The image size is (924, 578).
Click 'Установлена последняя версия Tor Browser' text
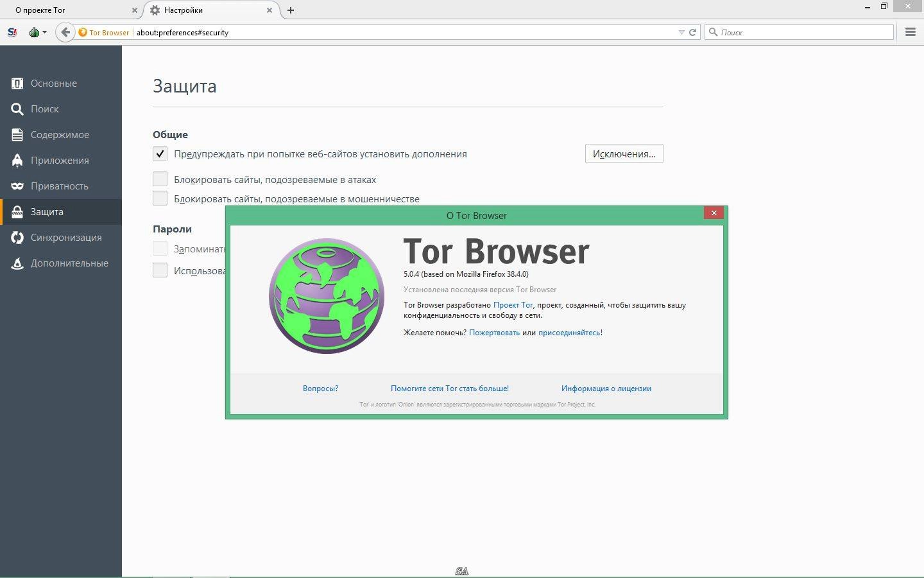(x=480, y=290)
